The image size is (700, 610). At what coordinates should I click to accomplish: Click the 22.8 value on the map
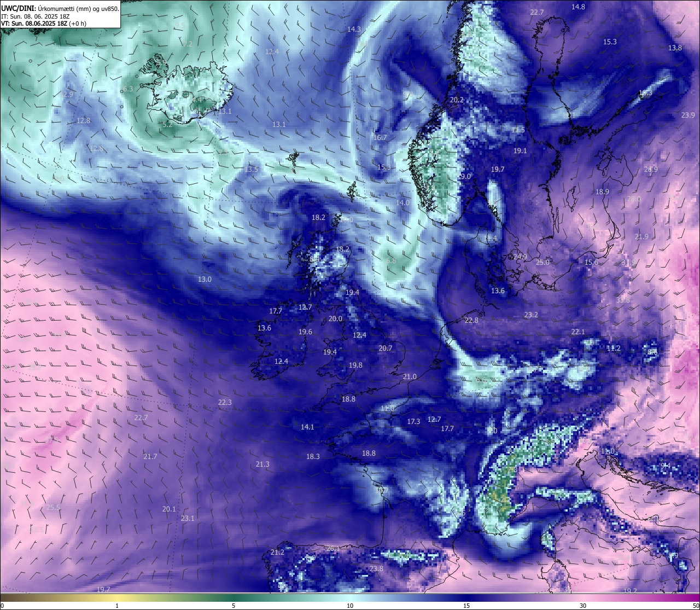[471, 320]
